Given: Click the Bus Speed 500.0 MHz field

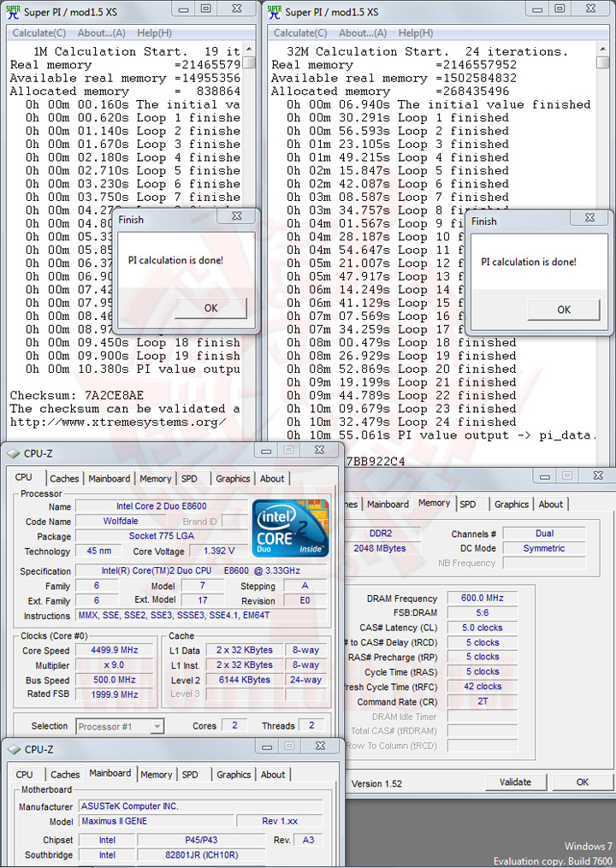Looking at the screenshot, I should [x=115, y=680].
